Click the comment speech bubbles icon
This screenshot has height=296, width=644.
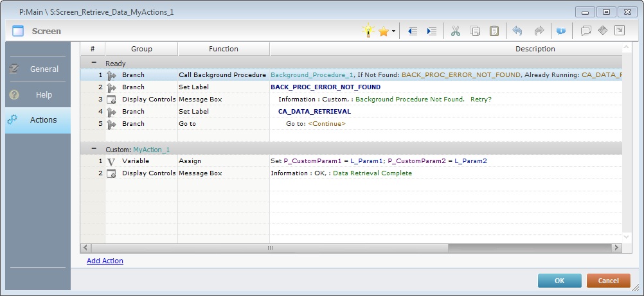coord(586,31)
